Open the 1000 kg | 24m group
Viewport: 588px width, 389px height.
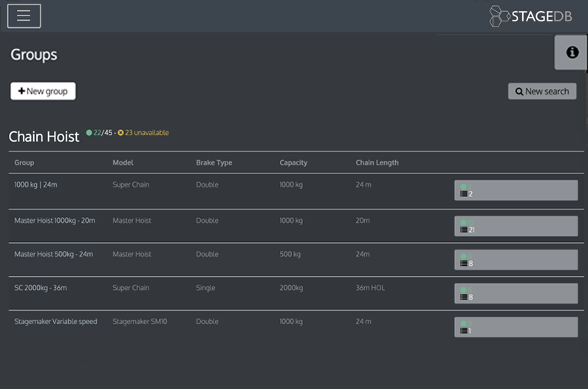(35, 185)
